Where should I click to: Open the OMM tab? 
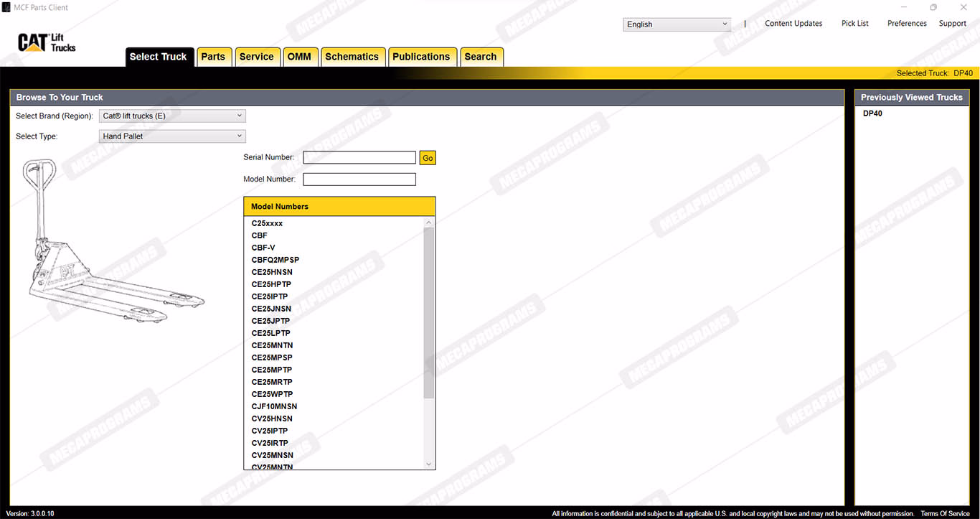299,57
